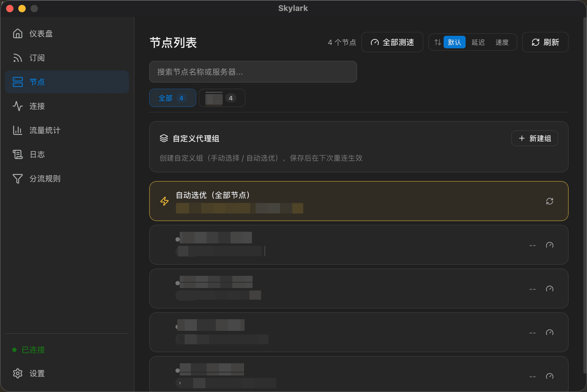Click the 订阅 RSS feed icon
Image resolution: width=587 pixels, height=392 pixels.
(x=18, y=58)
